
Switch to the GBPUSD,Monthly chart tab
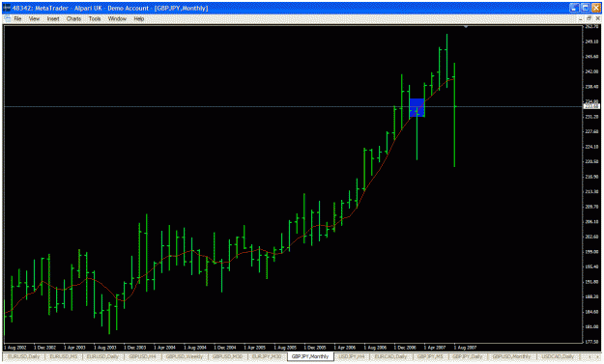[x=511, y=356]
